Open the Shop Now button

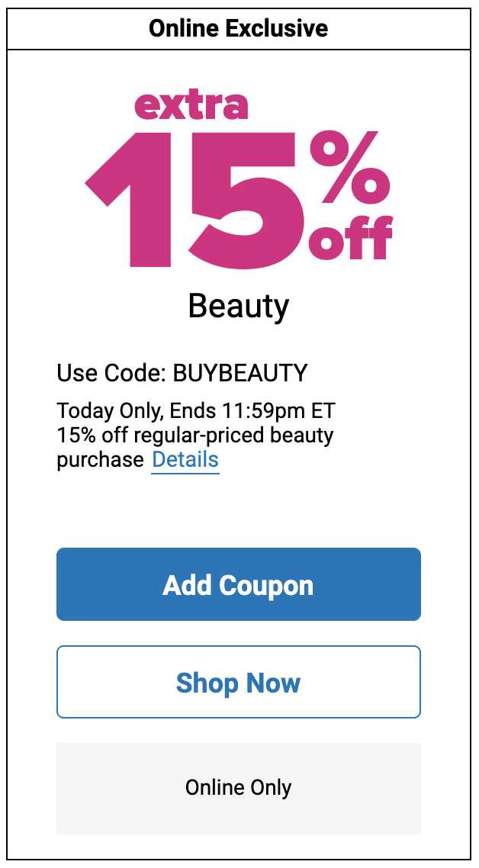pyautogui.click(x=239, y=682)
